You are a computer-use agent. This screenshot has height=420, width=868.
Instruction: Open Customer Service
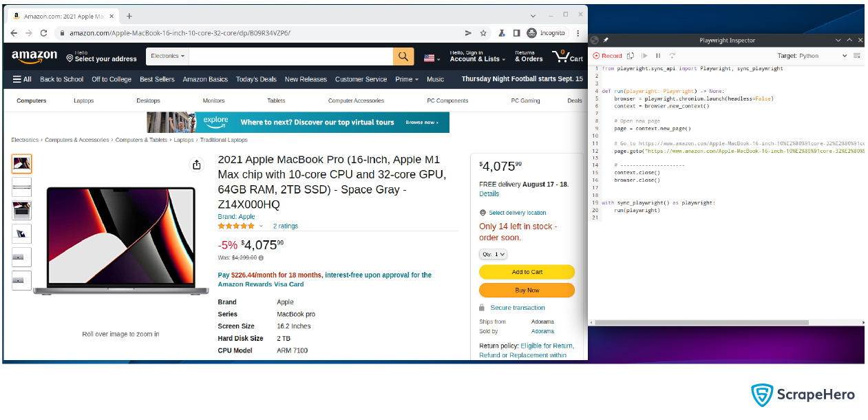(361, 79)
